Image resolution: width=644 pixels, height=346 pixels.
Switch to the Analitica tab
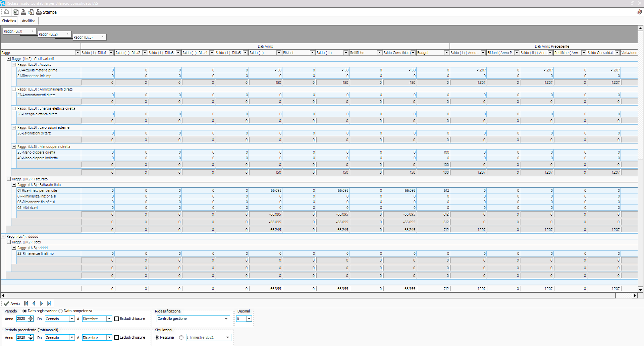click(29, 21)
